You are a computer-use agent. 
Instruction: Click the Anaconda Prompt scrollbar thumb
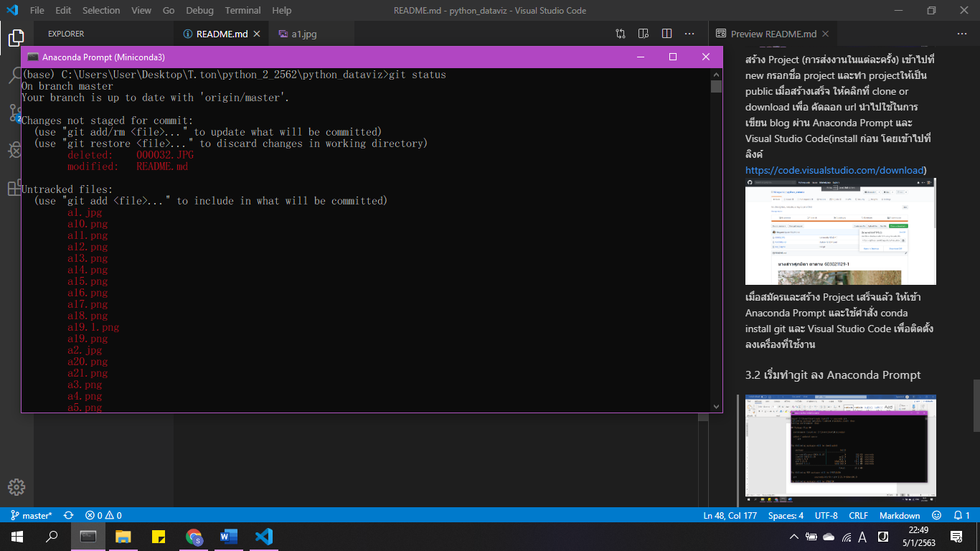(716, 87)
